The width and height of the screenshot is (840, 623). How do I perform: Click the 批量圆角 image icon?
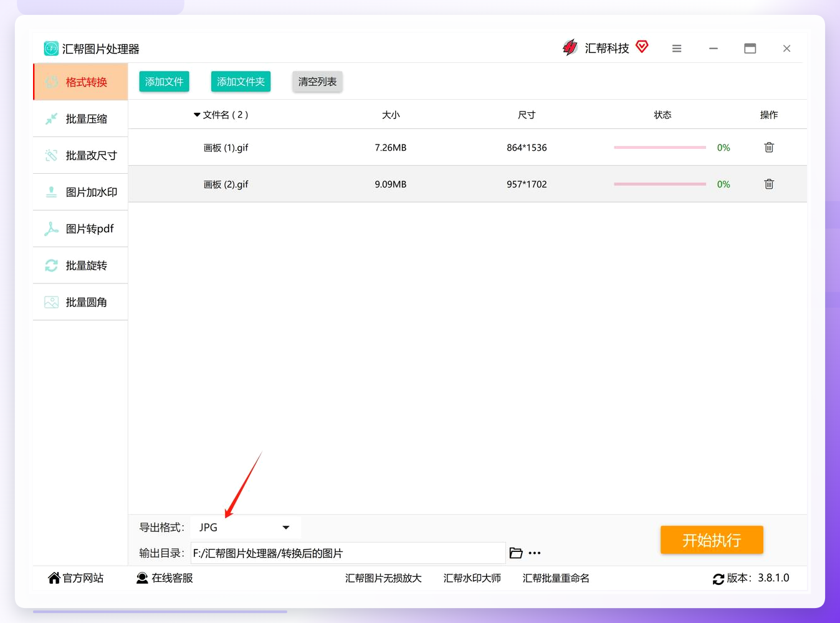(x=51, y=303)
